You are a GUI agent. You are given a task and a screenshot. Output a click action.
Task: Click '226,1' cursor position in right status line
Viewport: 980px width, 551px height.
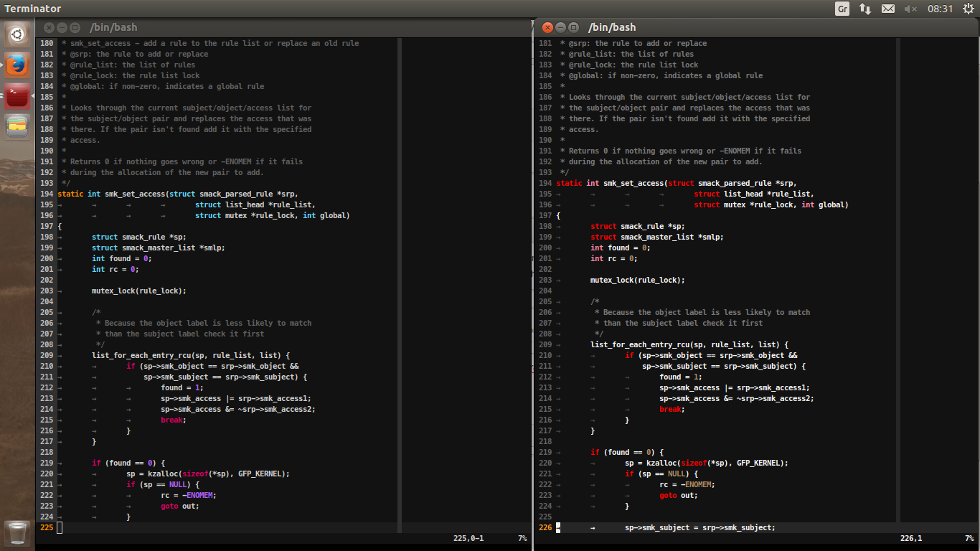pyautogui.click(x=911, y=538)
